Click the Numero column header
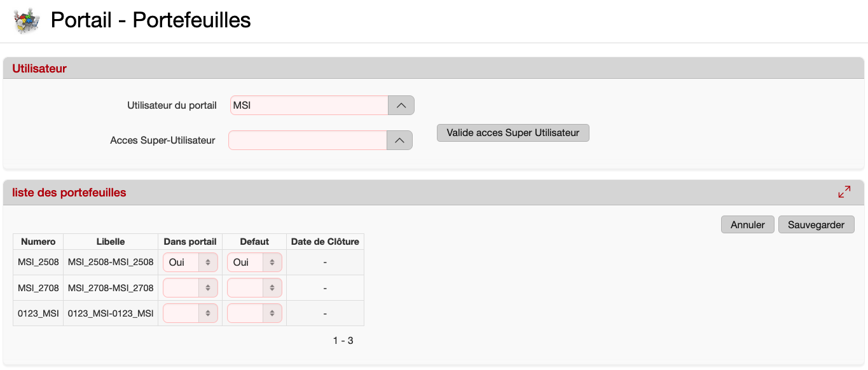Image resolution: width=868 pixels, height=370 pixels. click(38, 242)
